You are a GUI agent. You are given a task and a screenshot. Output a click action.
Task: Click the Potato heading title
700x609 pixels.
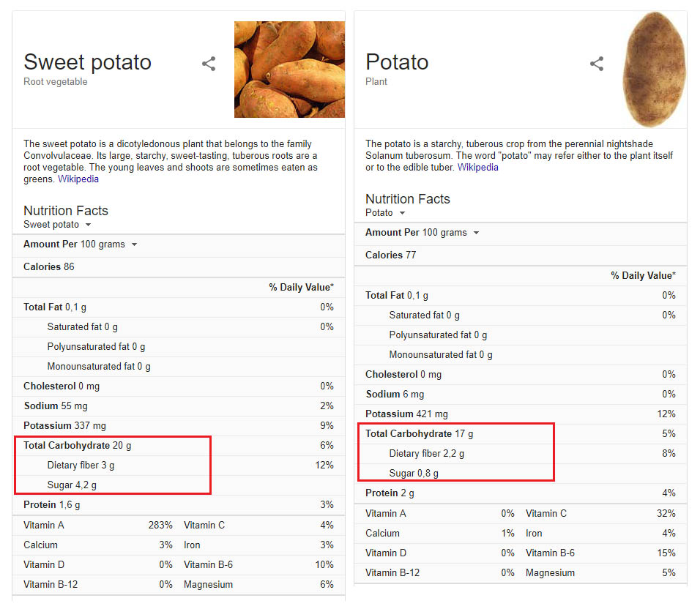tap(397, 62)
